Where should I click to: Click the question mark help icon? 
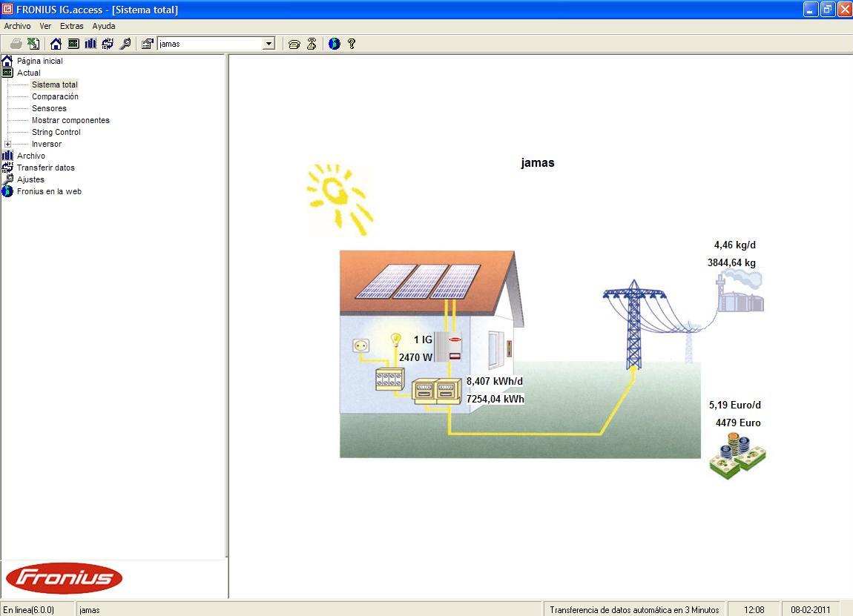coord(352,44)
